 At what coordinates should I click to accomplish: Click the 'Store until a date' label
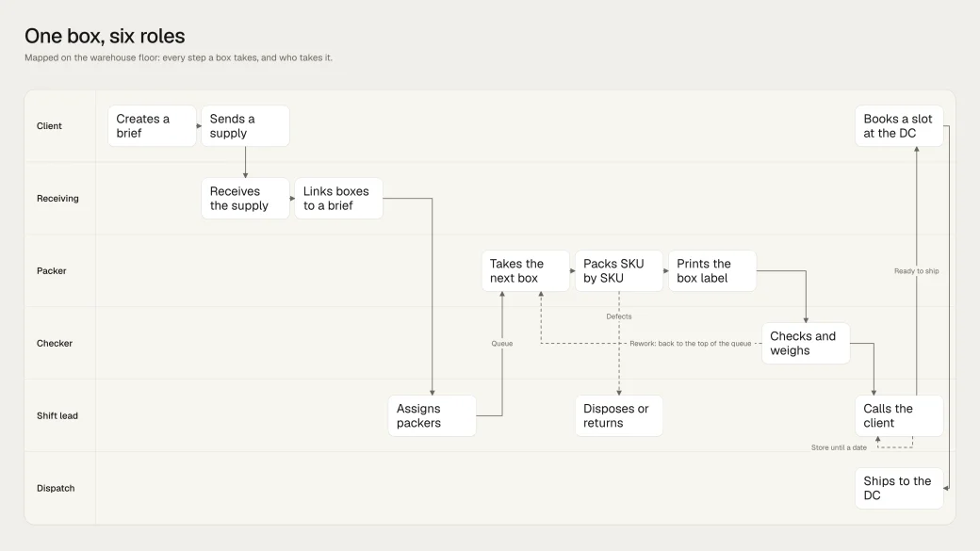[x=839, y=447]
